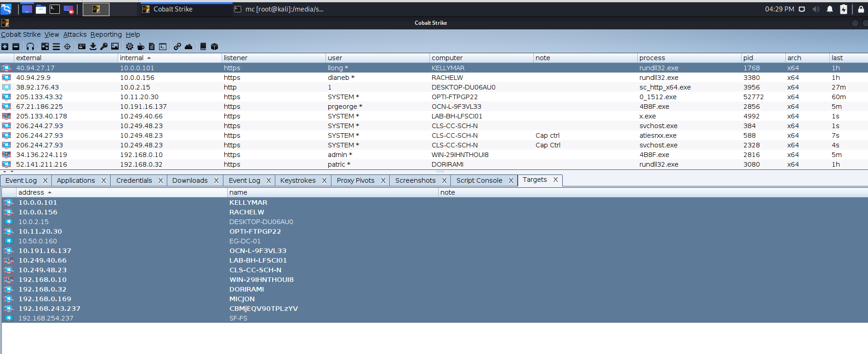Click the picture screenshots icon

[x=115, y=46]
